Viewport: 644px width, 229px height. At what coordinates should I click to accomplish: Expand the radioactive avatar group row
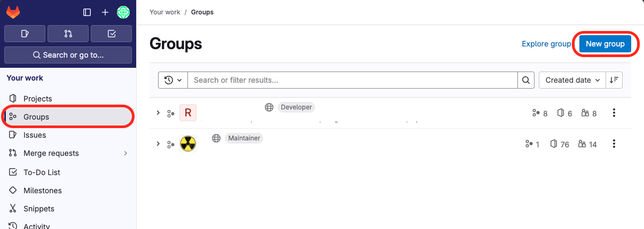click(x=158, y=144)
